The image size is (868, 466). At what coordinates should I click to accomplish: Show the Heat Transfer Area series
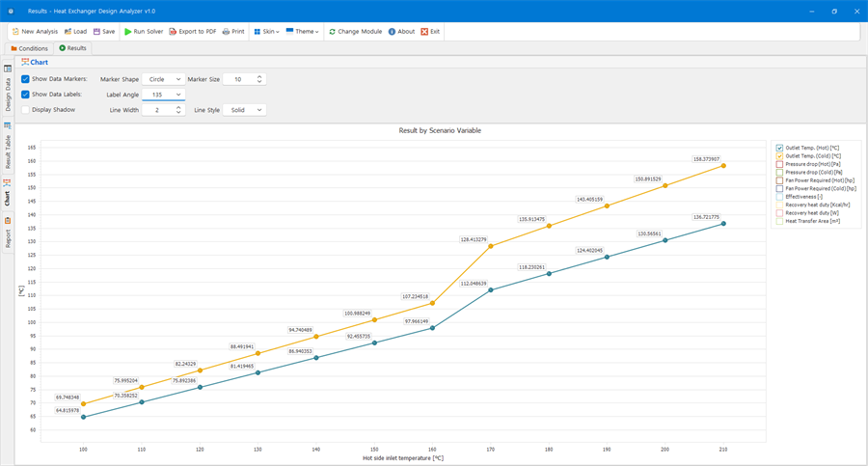(x=779, y=221)
